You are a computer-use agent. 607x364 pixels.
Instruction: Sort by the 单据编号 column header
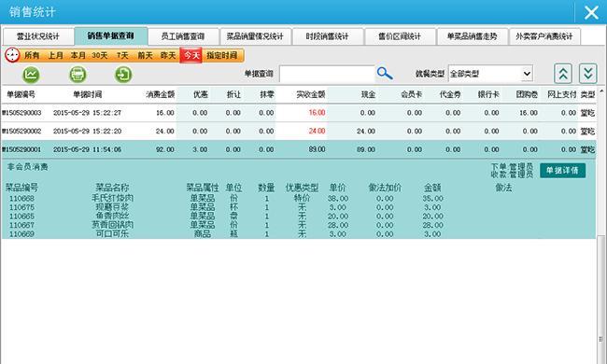point(21,94)
